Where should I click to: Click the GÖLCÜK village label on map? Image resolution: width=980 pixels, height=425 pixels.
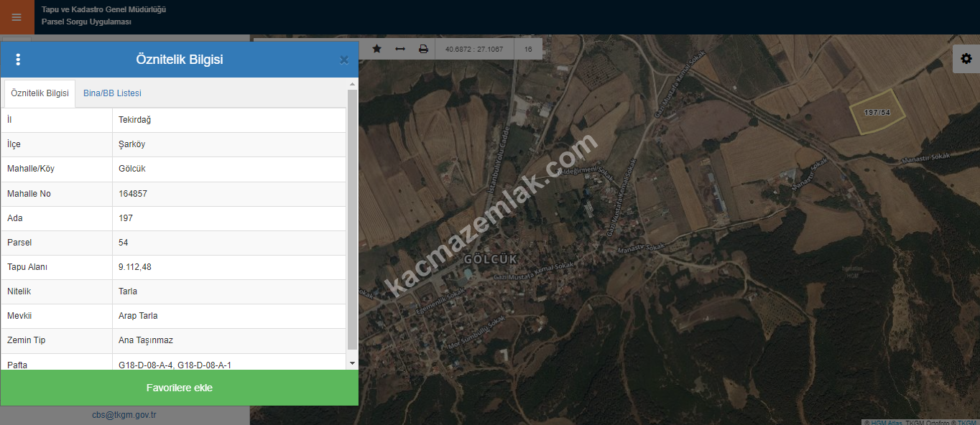(x=491, y=258)
